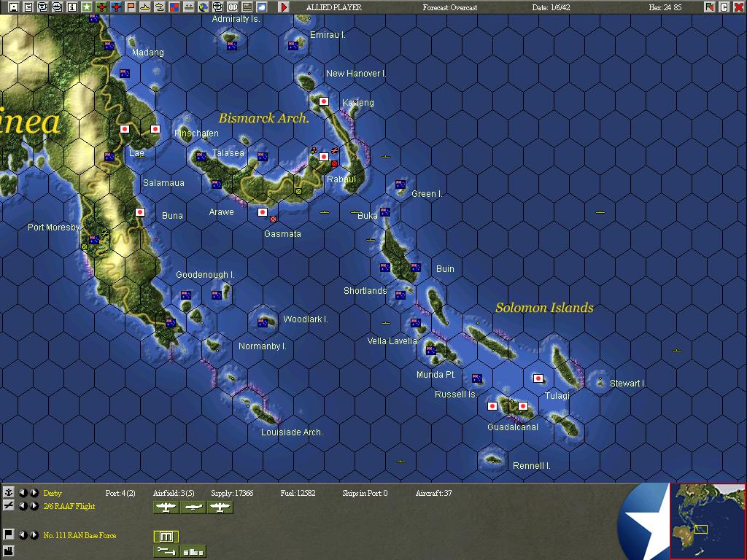Click the Airfield: 3(5) value
This screenshot has width=747, height=560.
point(174,493)
